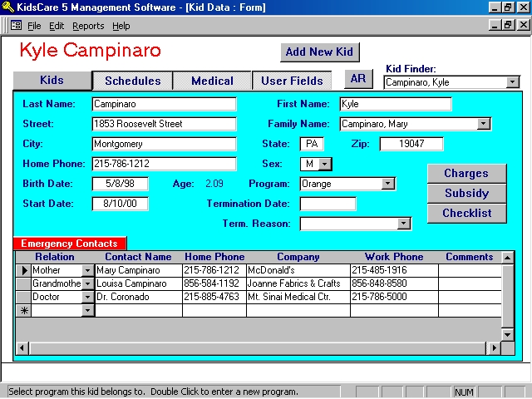Image resolution: width=532 pixels, height=399 pixels.
Task: Click the Checklist button
Action: [x=466, y=213]
